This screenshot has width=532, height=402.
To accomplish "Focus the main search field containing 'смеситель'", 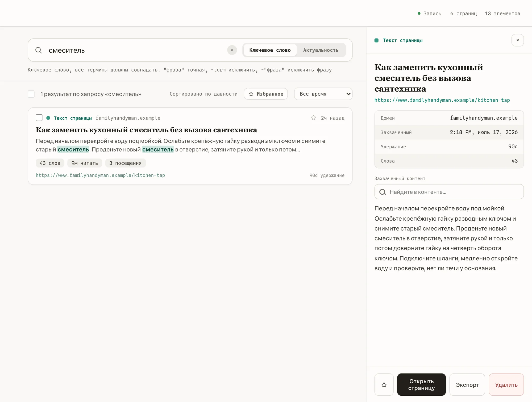I will [136, 50].
